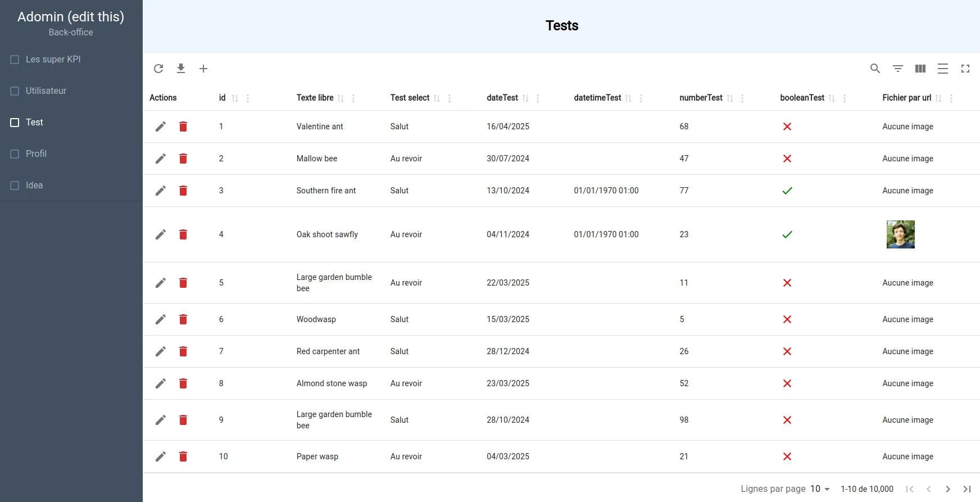The width and height of the screenshot is (980, 502).
Task: Click Adomin (edit this) title
Action: coord(71,17)
